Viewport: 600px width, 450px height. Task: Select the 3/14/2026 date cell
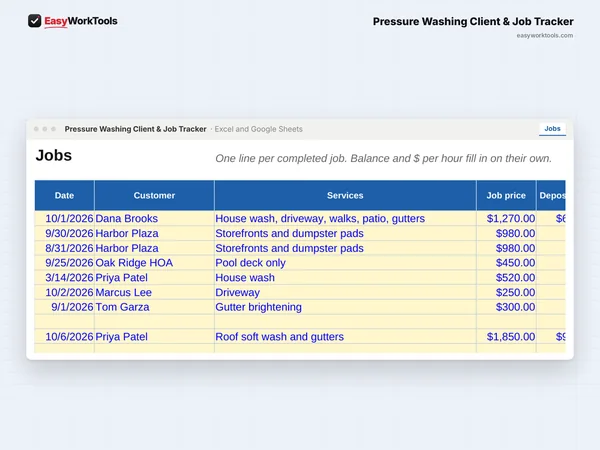tap(64, 277)
